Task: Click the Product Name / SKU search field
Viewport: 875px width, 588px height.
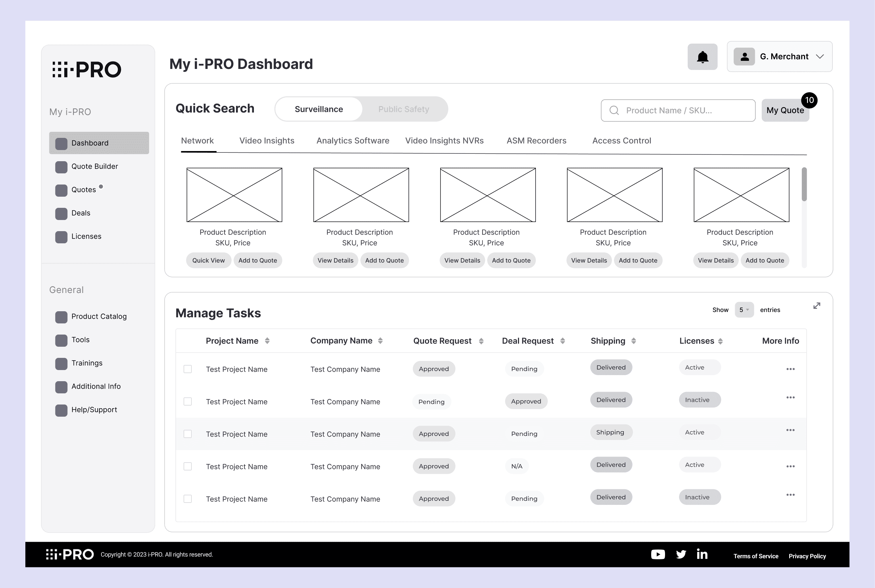Action: (678, 110)
